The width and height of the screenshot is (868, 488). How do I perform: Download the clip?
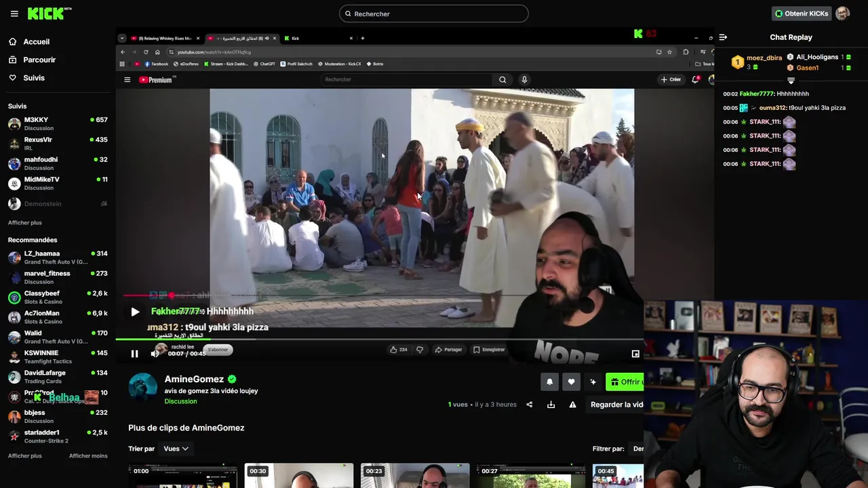pos(551,405)
